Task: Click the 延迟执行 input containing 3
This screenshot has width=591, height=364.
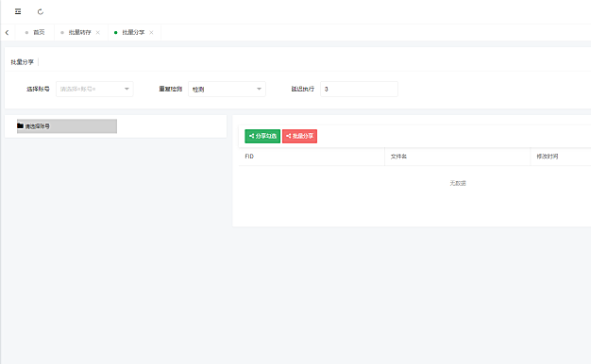Action: 359,89
